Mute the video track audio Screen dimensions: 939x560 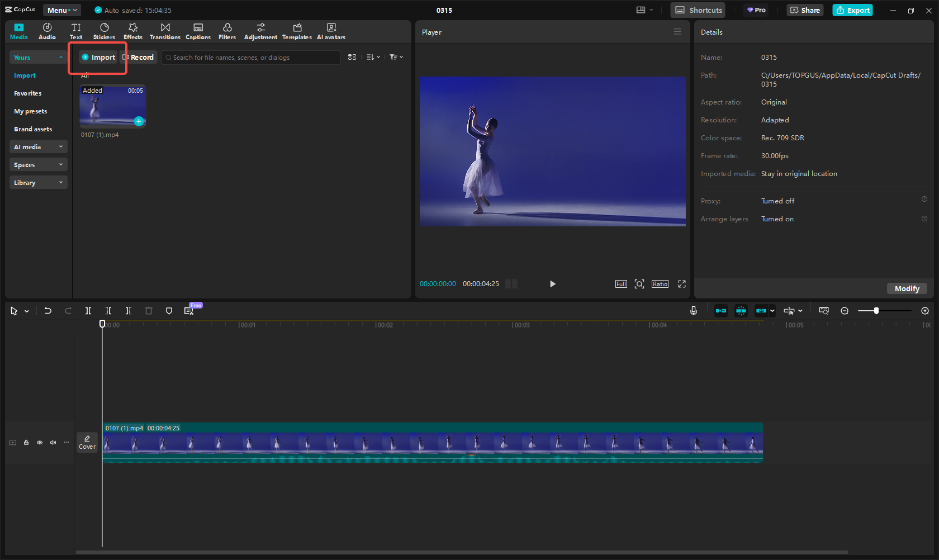coord(53,443)
